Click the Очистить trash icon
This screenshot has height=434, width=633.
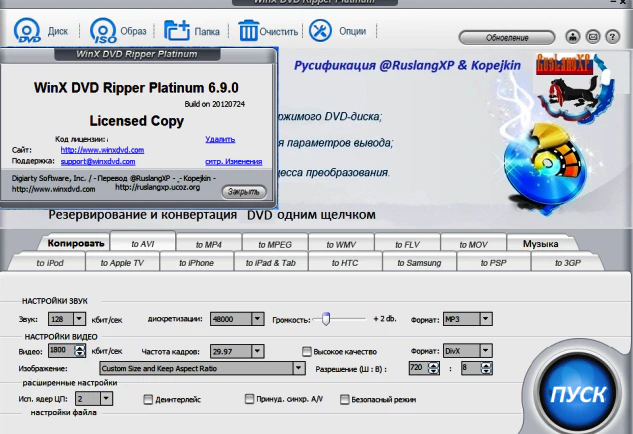(248, 31)
